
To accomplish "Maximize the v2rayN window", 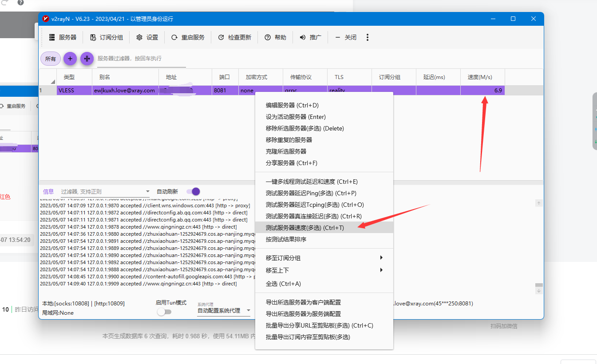I will pos(513,19).
